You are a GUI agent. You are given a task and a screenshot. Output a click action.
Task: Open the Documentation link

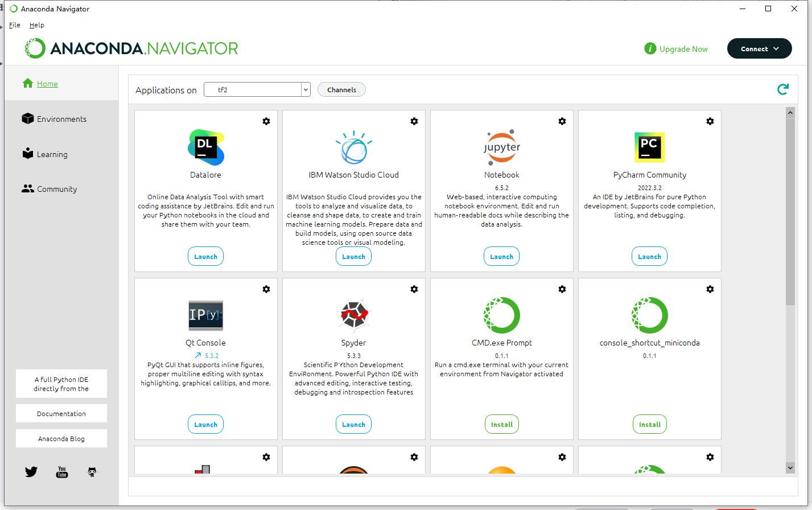pos(61,414)
